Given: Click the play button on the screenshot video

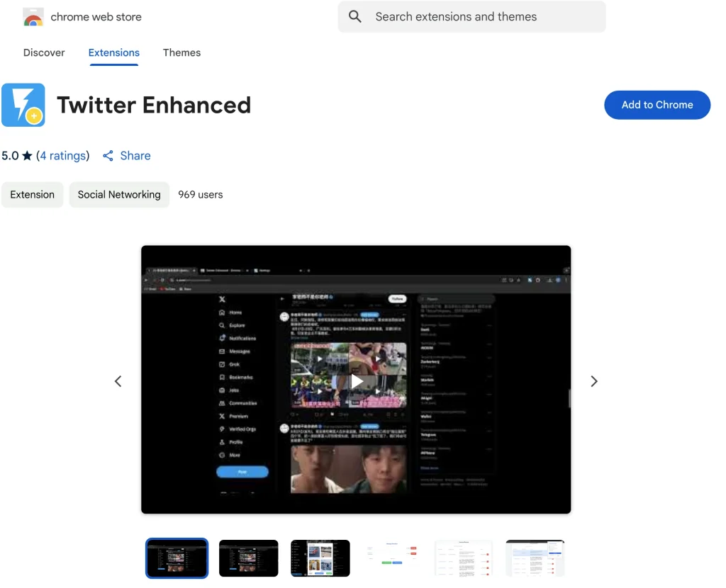Looking at the screenshot, I should point(357,381).
